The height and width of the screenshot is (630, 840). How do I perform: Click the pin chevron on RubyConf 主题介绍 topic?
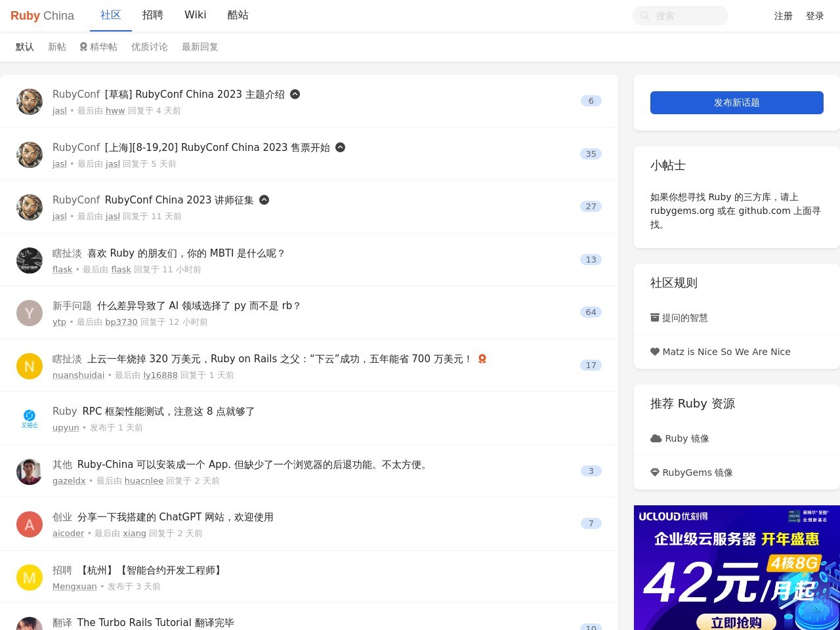point(295,94)
